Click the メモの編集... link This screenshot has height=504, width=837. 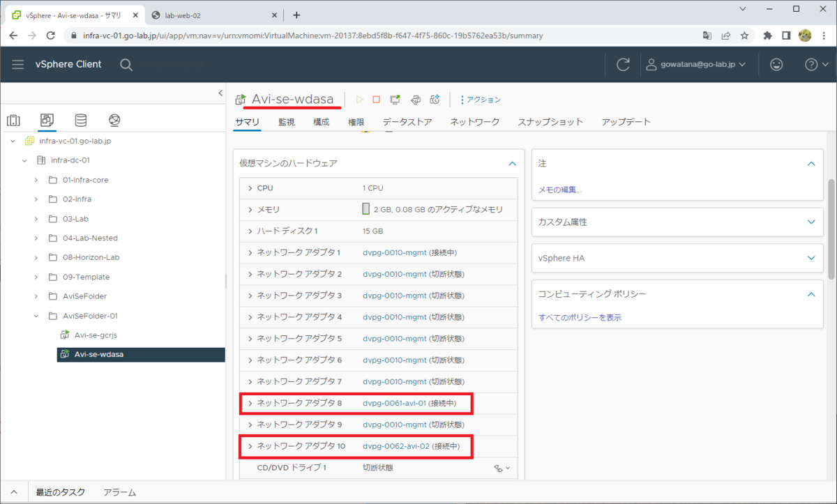pos(559,190)
